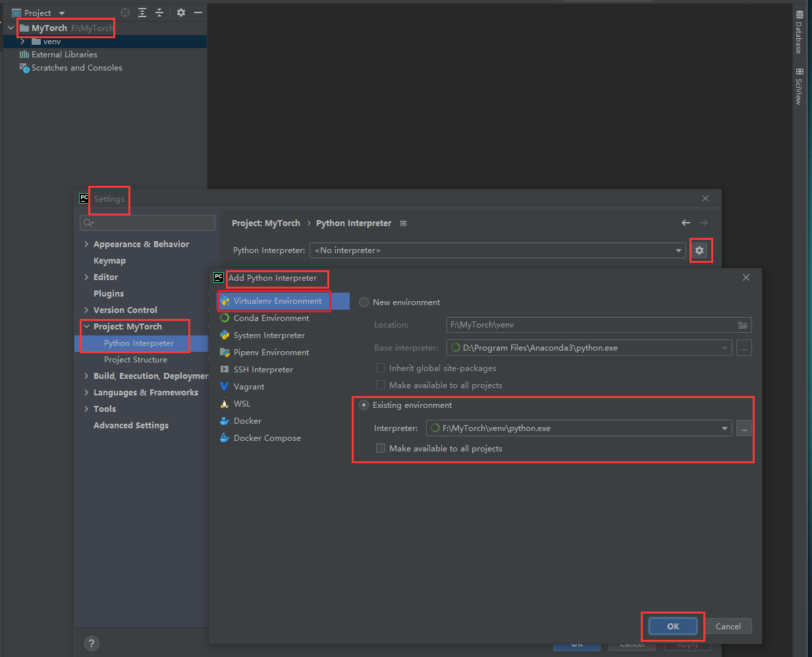Open the Python Interpreter dropdown
The image size is (812, 657).
(x=678, y=250)
